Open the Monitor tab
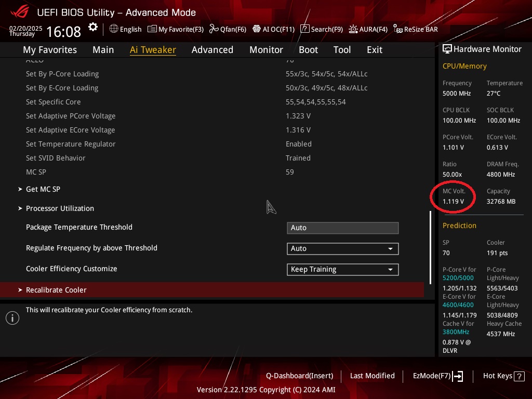This screenshot has height=399, width=532. pyautogui.click(x=266, y=49)
